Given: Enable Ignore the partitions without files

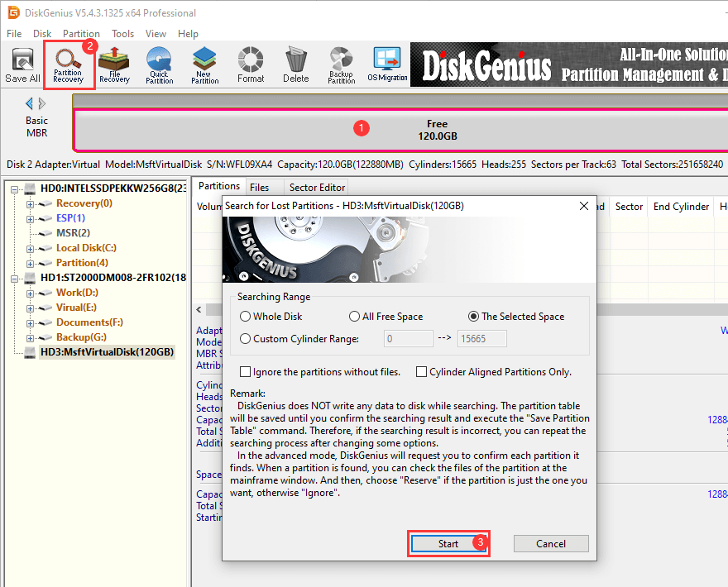Looking at the screenshot, I should pos(246,372).
